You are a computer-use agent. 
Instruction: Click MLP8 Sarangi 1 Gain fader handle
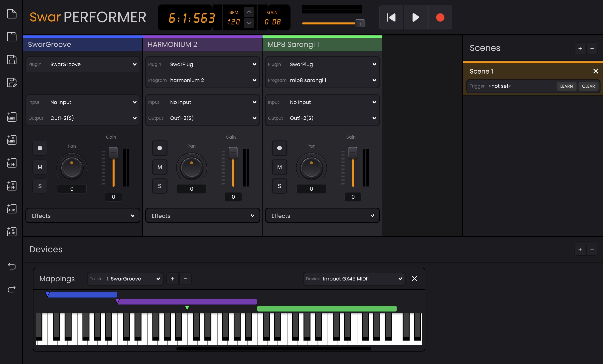pyautogui.click(x=353, y=153)
